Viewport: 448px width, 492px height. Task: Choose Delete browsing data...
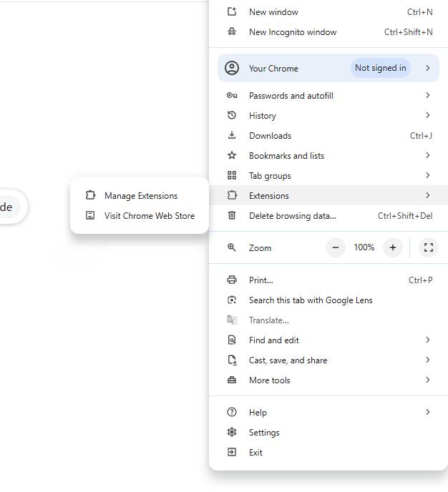coord(328,215)
